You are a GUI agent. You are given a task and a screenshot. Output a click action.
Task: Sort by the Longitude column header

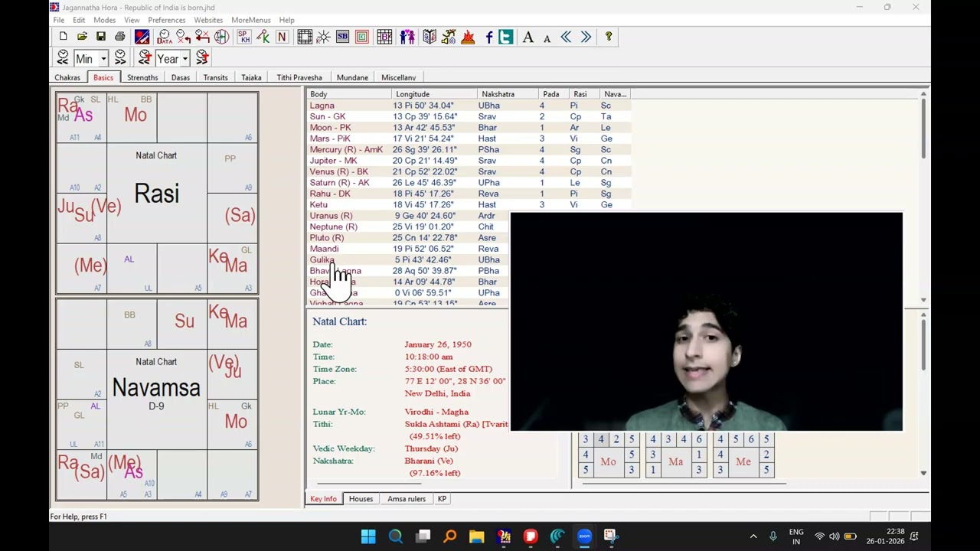434,94
